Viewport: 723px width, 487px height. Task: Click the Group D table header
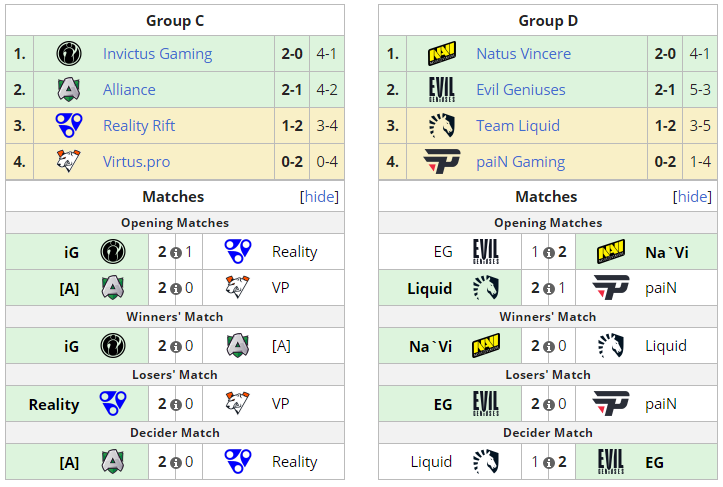click(547, 21)
